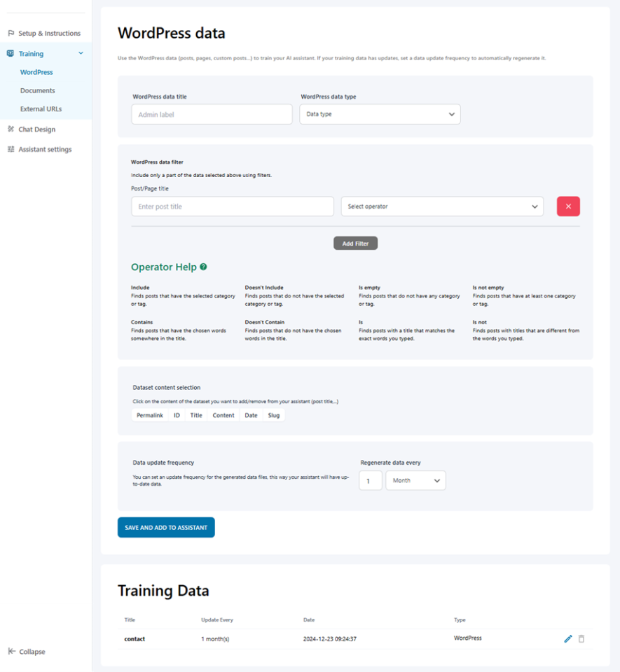Screen dimensions: 620x672
Task: Click the Add Filter button
Action: point(355,243)
